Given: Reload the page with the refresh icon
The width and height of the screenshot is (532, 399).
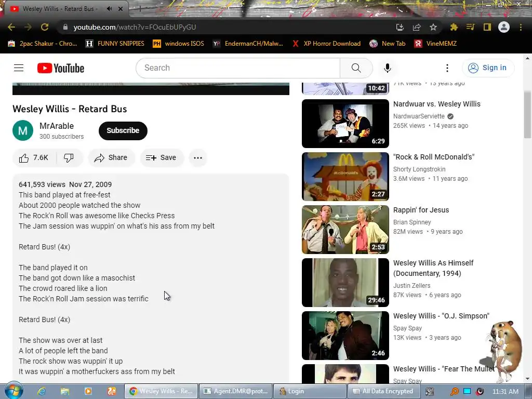Looking at the screenshot, I should pos(45,27).
